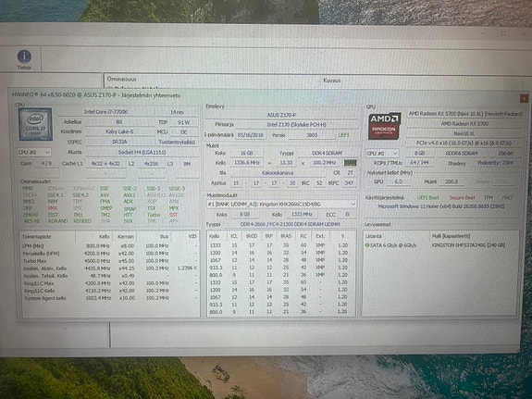Image resolution: width=532 pixels, height=399 pixels.
Task: Click the Intel Core i7 processor logo
Action: pyautogui.click(x=36, y=124)
